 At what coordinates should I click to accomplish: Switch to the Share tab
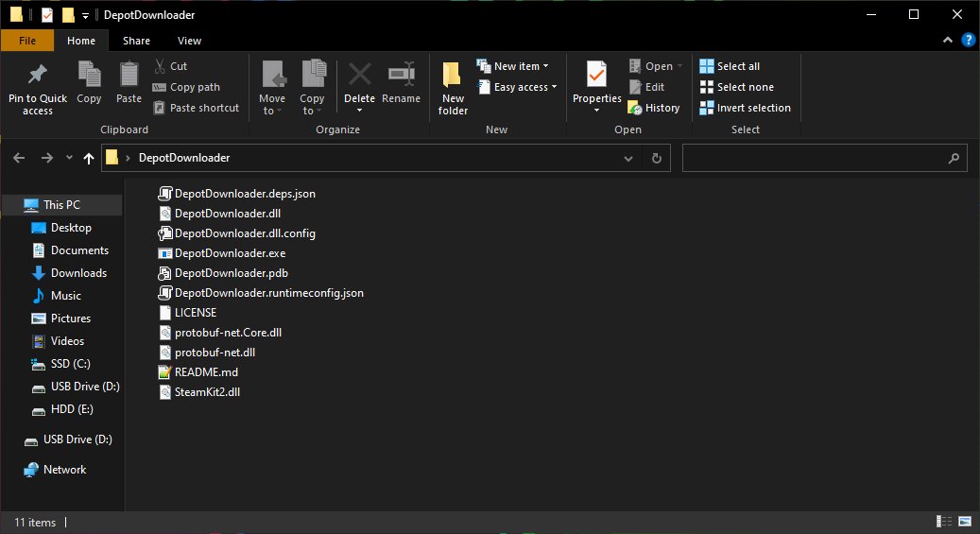136,41
